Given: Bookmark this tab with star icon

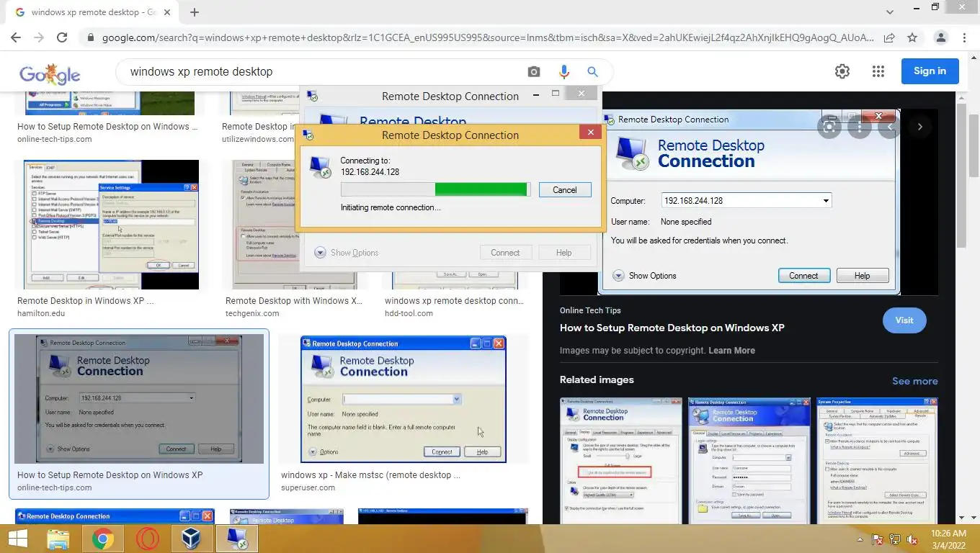Looking at the screenshot, I should 912,37.
